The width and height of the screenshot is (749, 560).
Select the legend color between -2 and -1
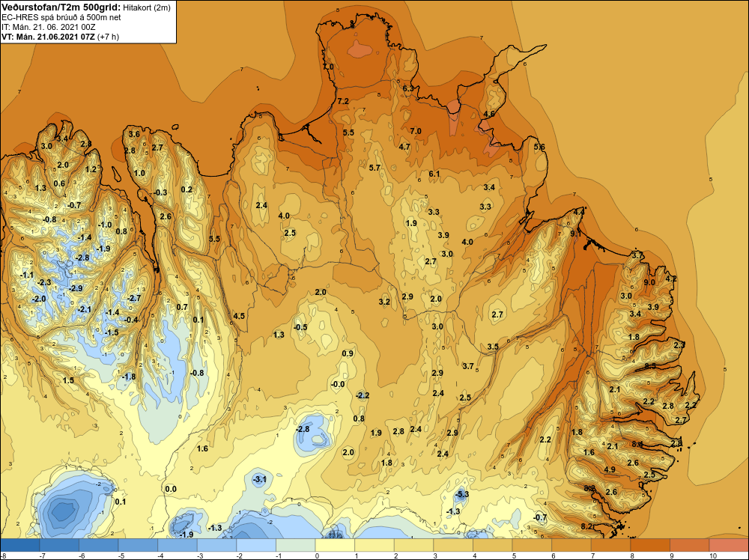coord(256,545)
